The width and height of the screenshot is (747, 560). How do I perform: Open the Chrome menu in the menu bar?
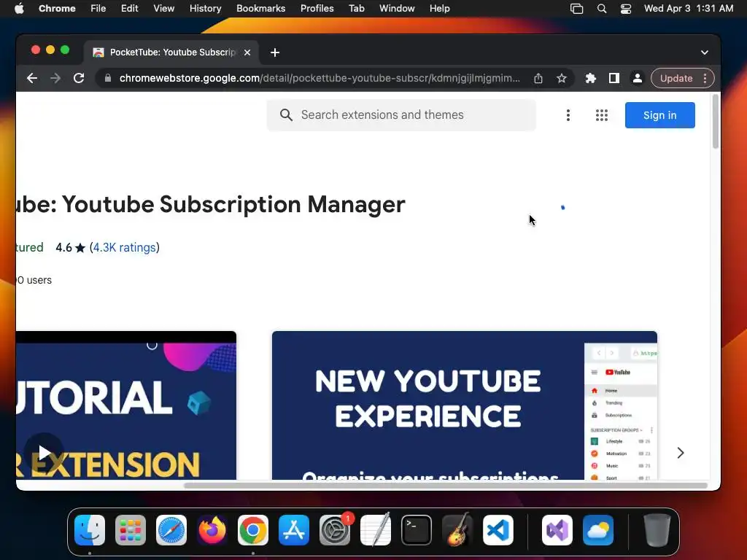coord(57,9)
